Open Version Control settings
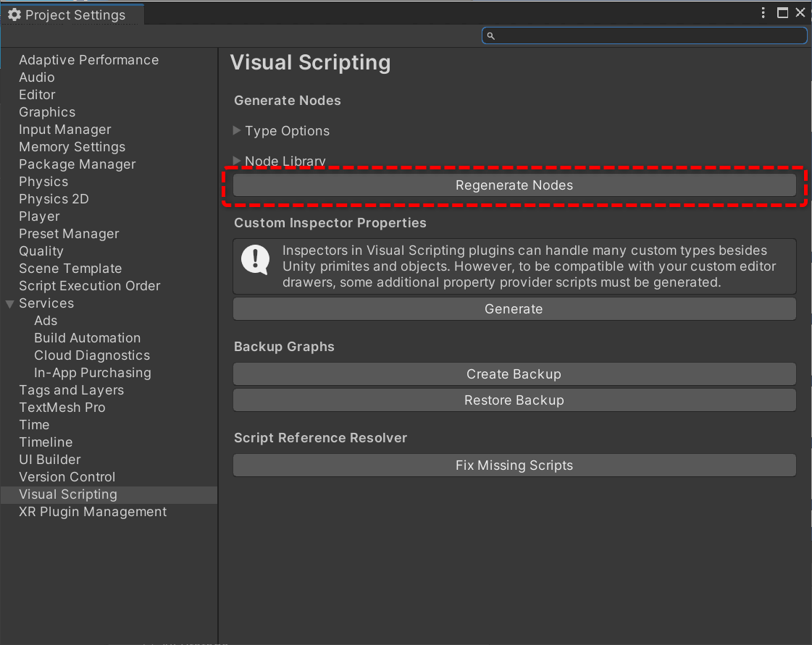The image size is (812, 645). pos(67,477)
